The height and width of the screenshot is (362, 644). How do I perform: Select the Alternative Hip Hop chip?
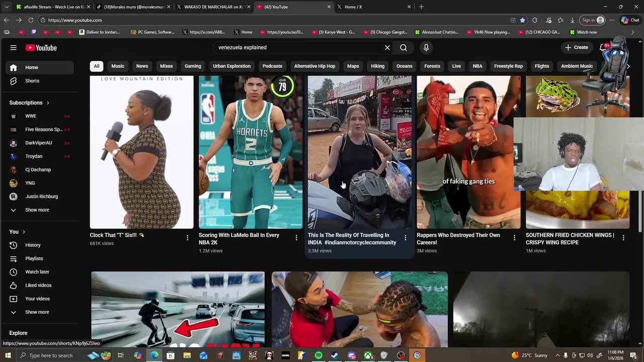tap(314, 66)
